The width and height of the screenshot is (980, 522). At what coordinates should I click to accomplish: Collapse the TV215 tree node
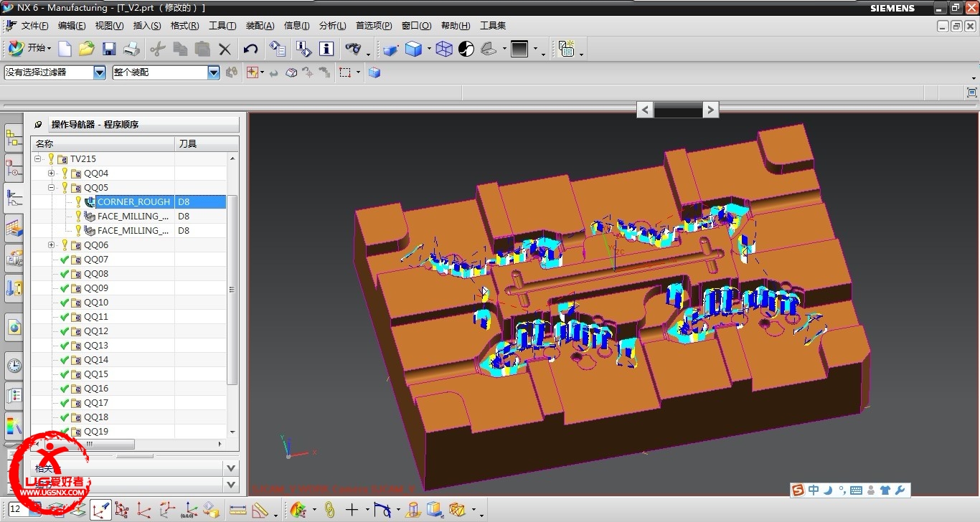coord(37,159)
